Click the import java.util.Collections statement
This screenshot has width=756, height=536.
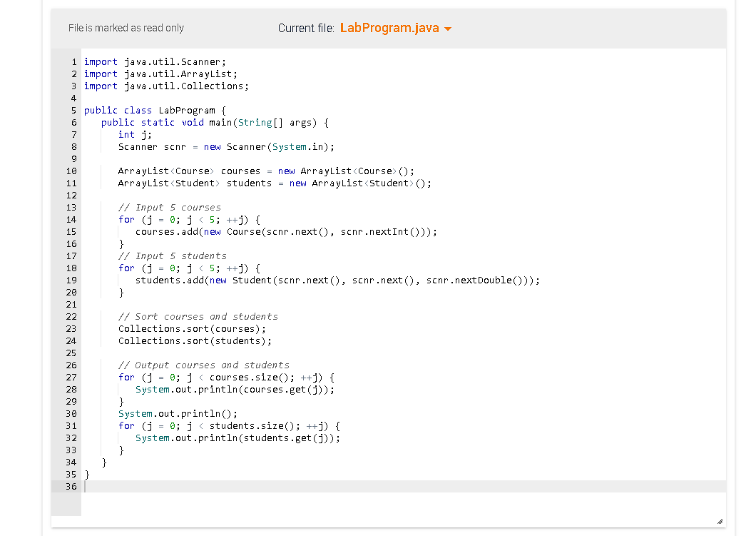click(x=165, y=86)
